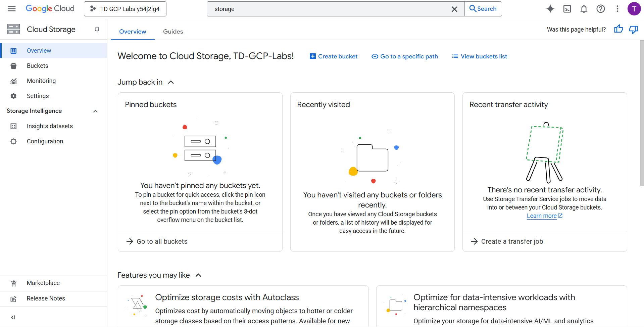Click the thumbs down feedback icon
Viewport: 644px width, 327px height.
(633, 29)
